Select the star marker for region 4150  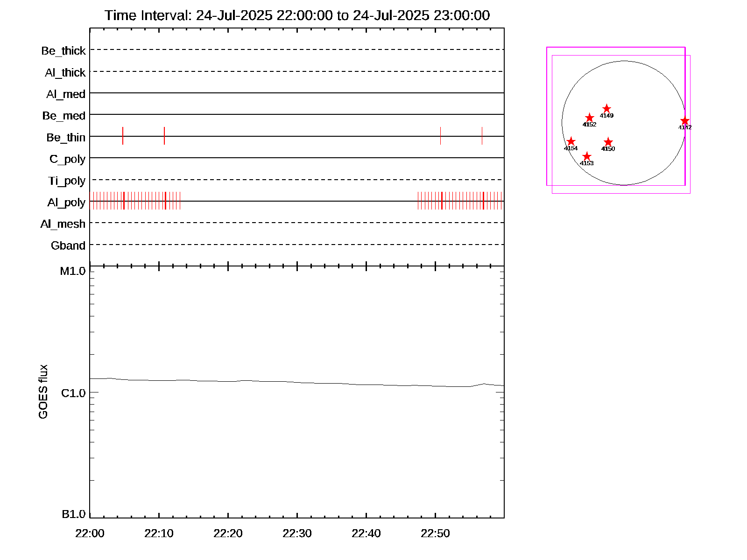coord(608,142)
